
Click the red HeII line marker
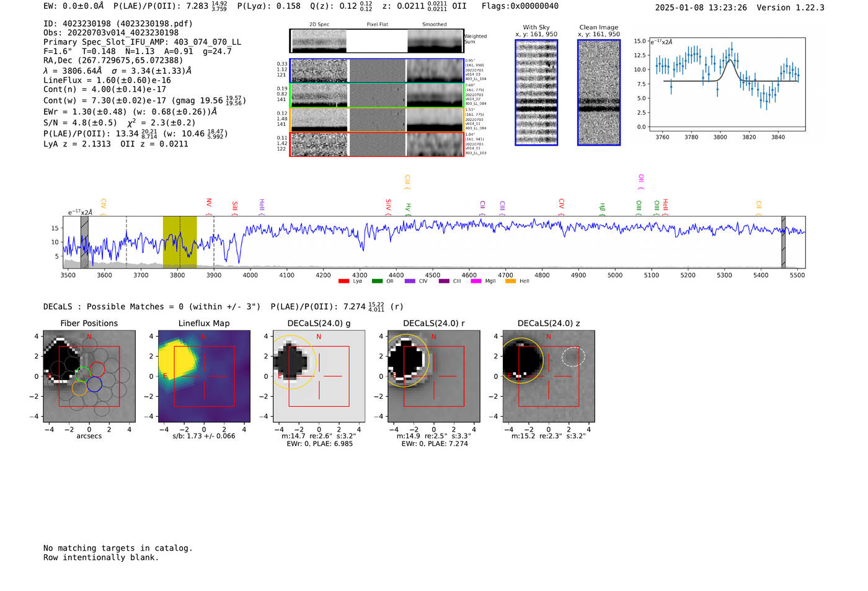(x=665, y=207)
